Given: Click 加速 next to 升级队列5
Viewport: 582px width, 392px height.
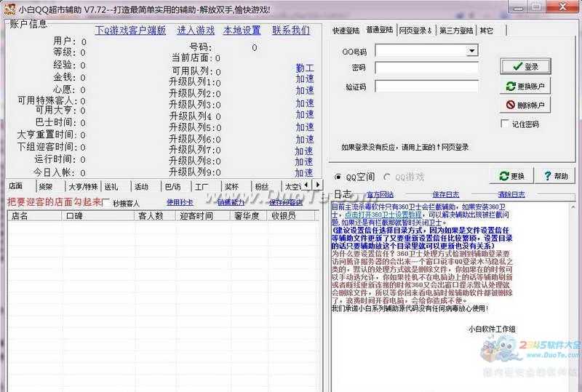Looking at the screenshot, I should [305, 127].
